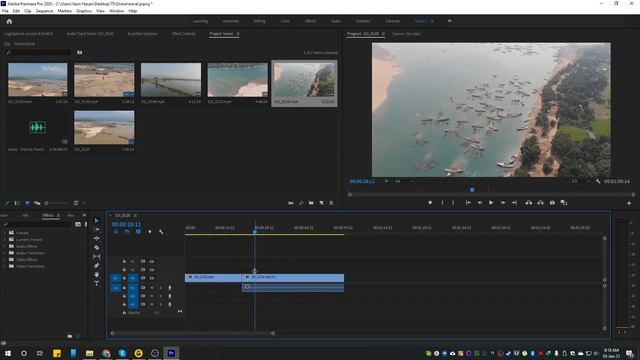Click Automate to Sequence icon

[x=291, y=203]
